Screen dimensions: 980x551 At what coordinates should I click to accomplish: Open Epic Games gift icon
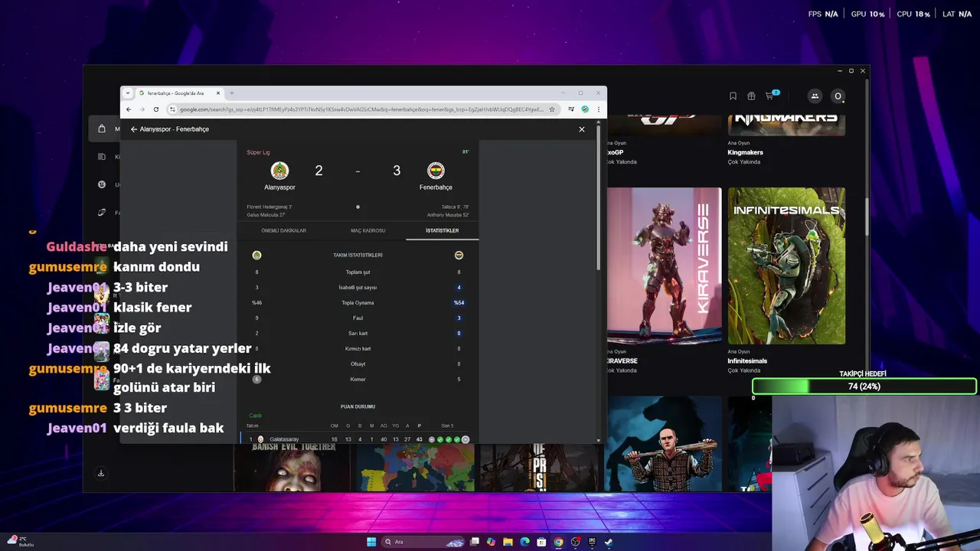751,96
